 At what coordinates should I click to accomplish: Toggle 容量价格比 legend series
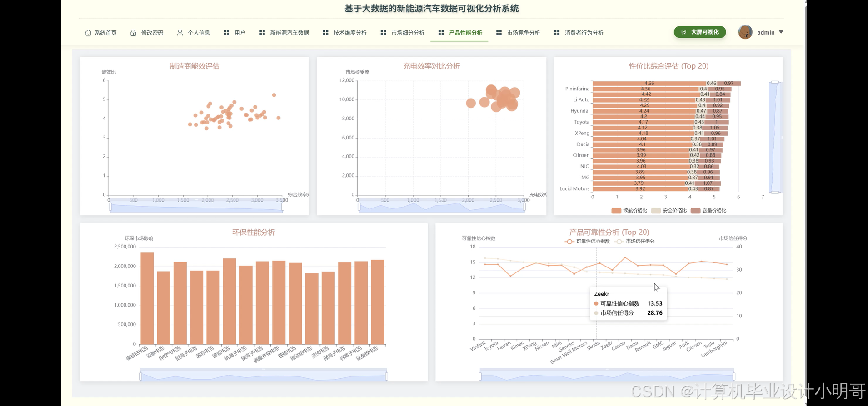click(x=708, y=211)
